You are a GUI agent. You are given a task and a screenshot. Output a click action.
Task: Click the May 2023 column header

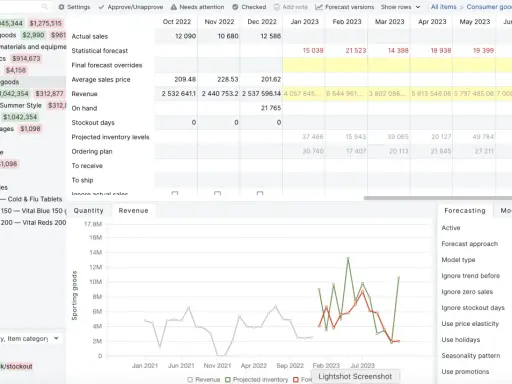click(475, 22)
